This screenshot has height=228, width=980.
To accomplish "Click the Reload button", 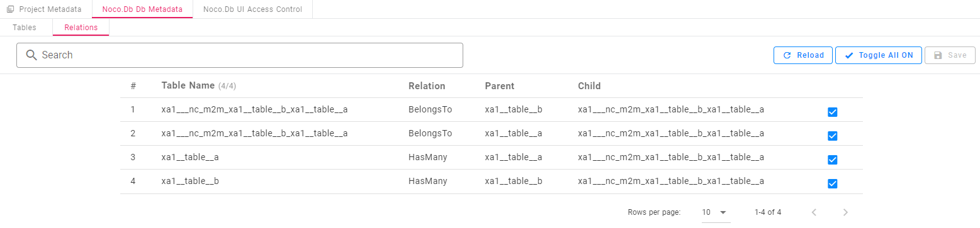I will click(x=803, y=55).
